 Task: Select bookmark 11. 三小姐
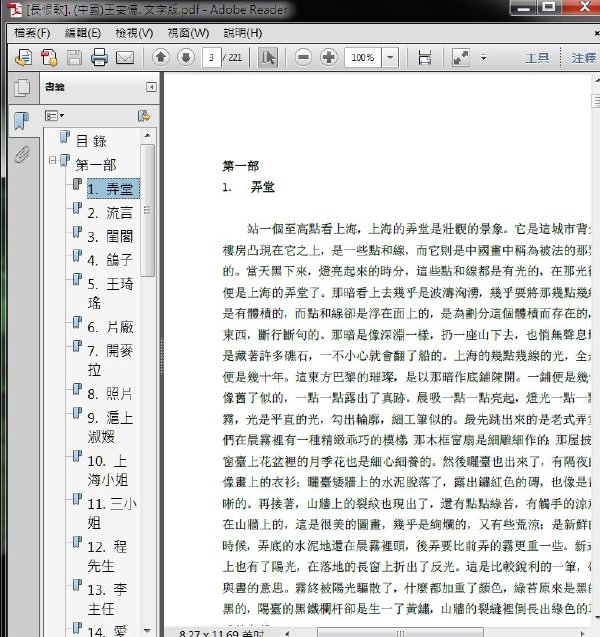(112, 513)
